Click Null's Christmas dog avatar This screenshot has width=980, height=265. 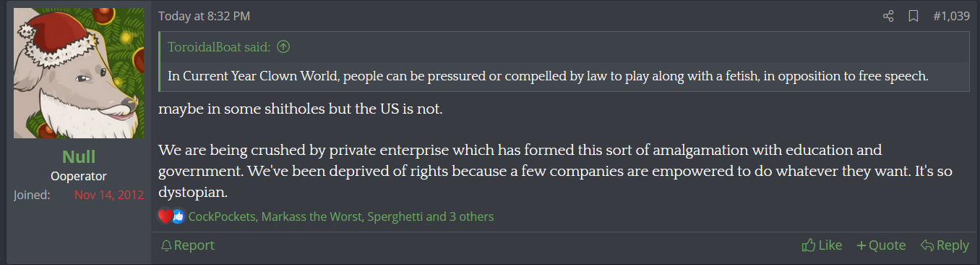pyautogui.click(x=79, y=73)
